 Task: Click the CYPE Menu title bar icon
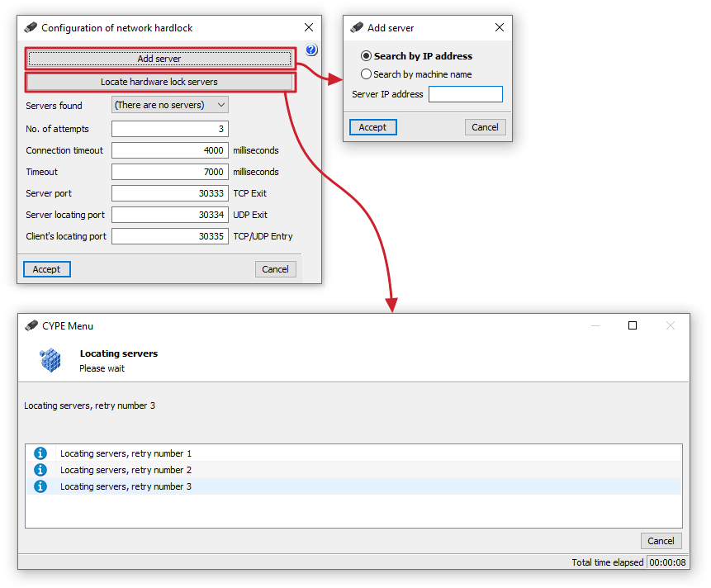coord(31,326)
